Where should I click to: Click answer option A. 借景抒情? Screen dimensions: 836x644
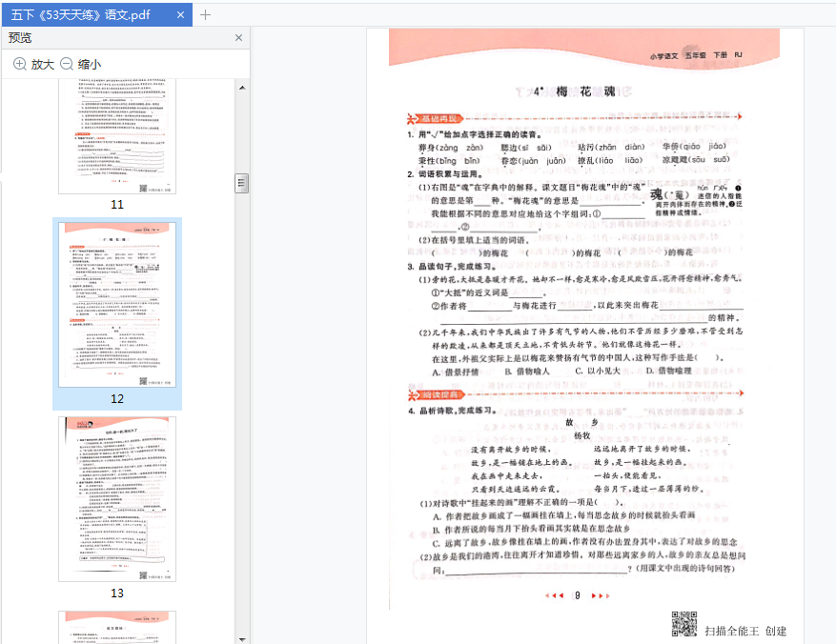[456, 372]
